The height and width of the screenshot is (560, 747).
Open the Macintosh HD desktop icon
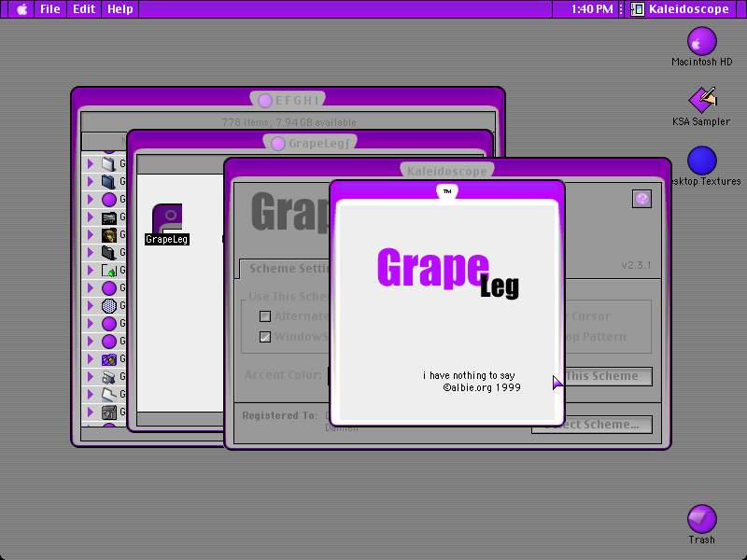click(702, 41)
